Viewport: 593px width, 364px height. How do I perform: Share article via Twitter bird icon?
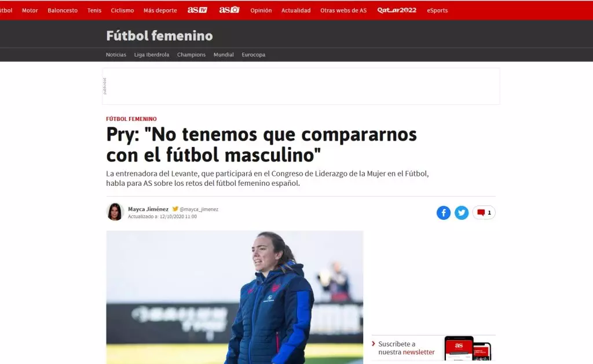pyautogui.click(x=462, y=213)
